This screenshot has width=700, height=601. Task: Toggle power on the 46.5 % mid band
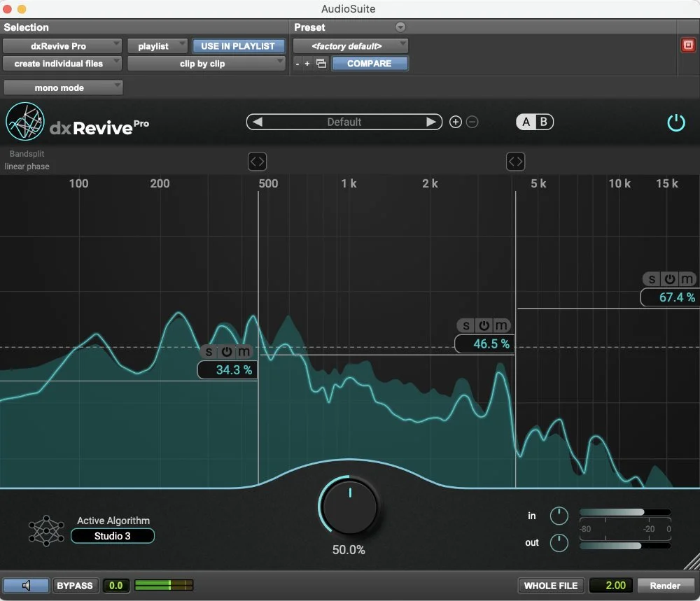484,326
